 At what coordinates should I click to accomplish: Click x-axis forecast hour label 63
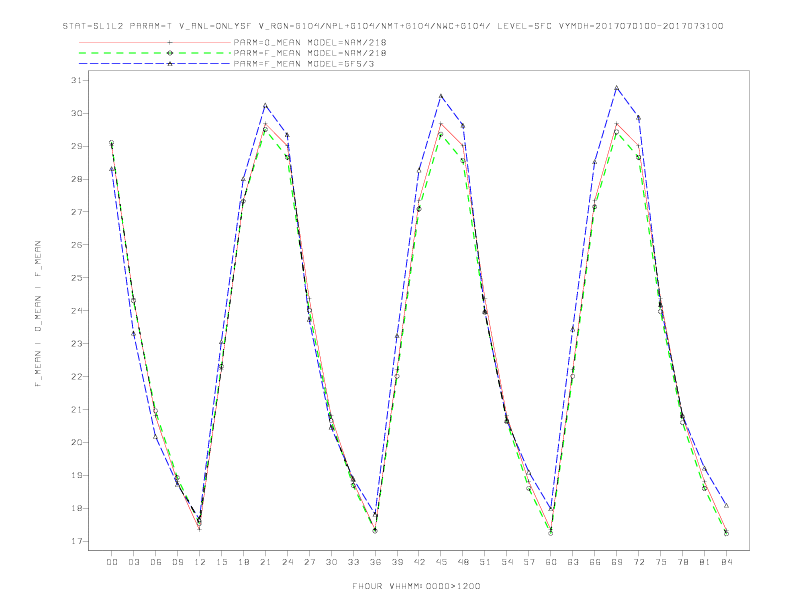click(x=573, y=562)
